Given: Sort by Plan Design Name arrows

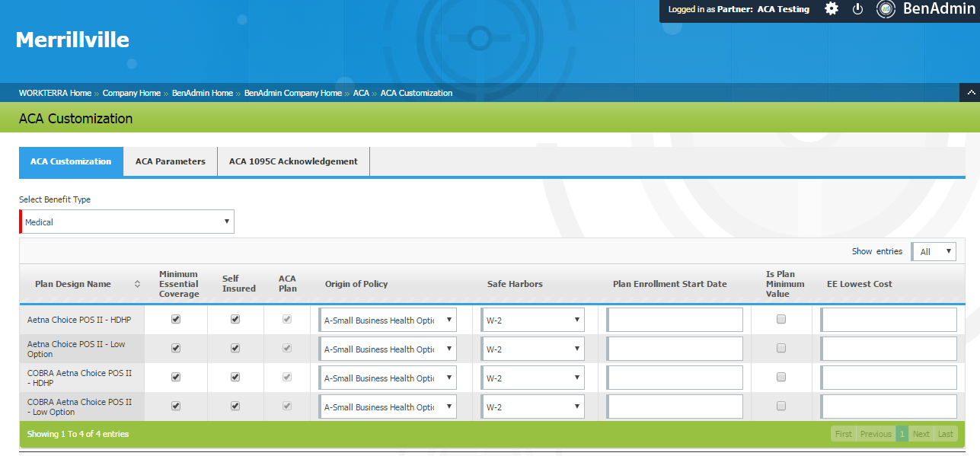Looking at the screenshot, I should 137,284.
